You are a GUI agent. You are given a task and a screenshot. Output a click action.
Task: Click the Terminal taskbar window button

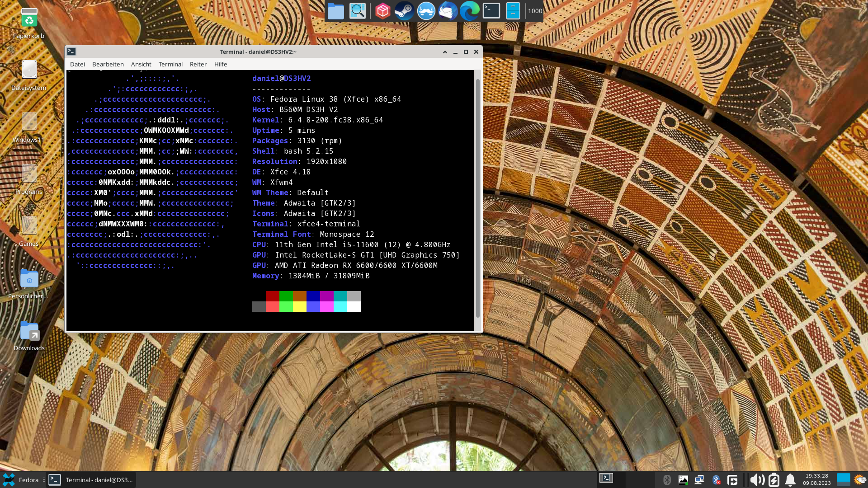(x=91, y=479)
